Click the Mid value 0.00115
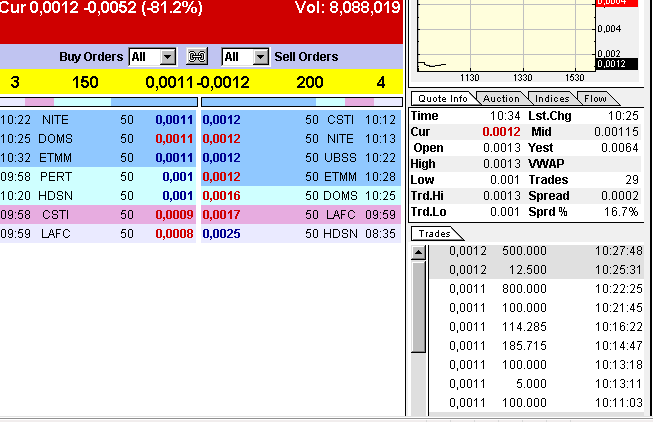Viewport: 653px width, 422px height. (616, 132)
